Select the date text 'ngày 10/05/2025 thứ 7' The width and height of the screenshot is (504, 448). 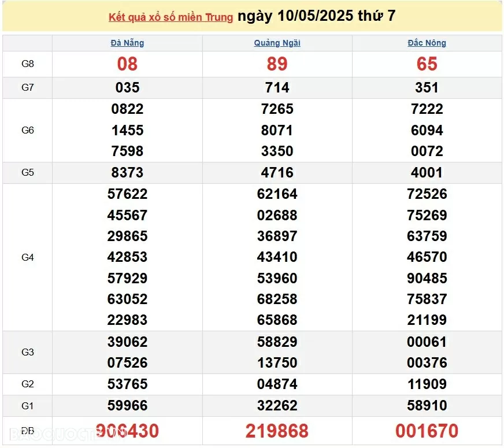click(x=316, y=16)
